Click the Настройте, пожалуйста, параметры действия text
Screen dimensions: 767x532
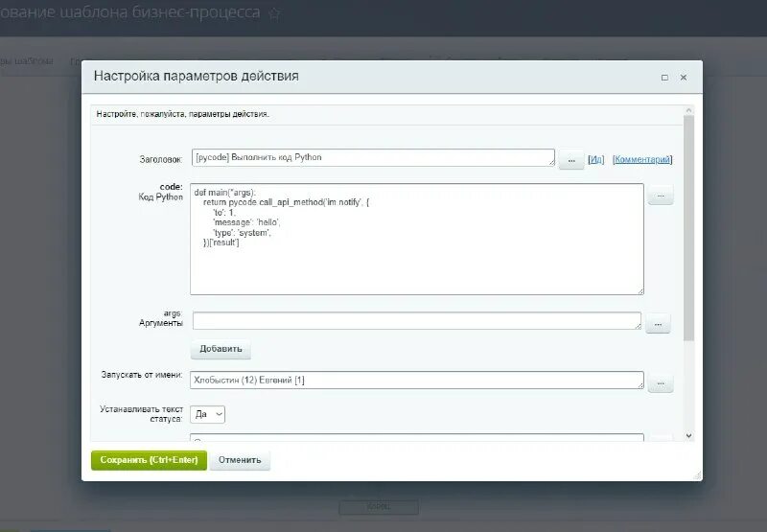point(182,114)
